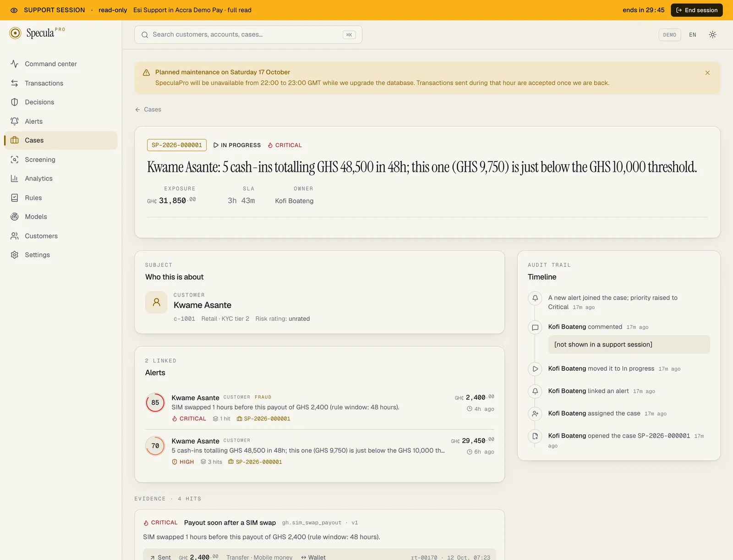
Task: Click the Payout soon after a SIM swap title
Action: click(230, 523)
